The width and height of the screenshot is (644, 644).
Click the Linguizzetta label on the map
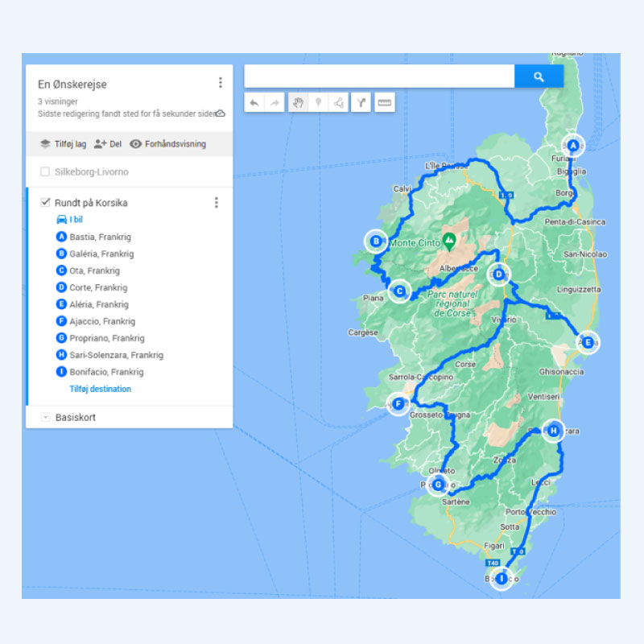click(579, 290)
